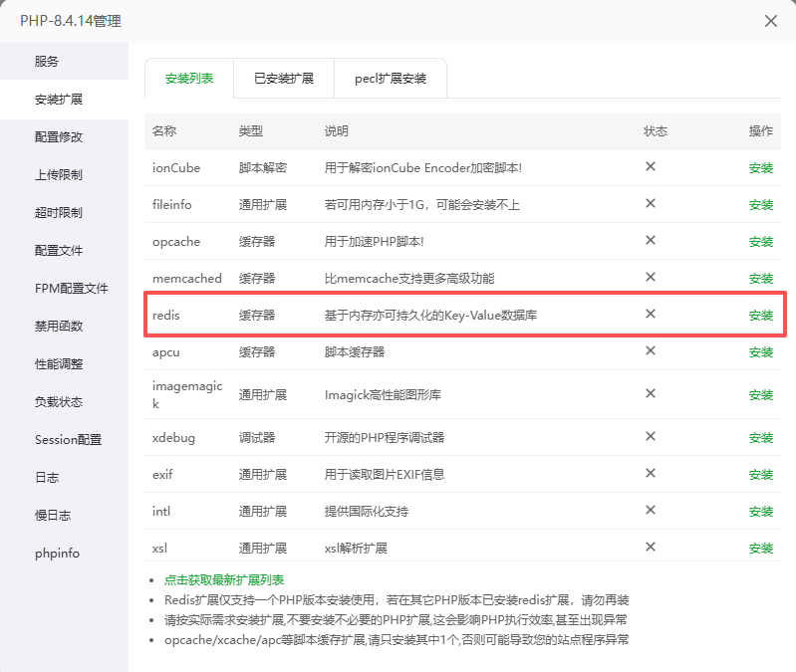
Task: Click the 操作 column header
Action: (x=761, y=130)
